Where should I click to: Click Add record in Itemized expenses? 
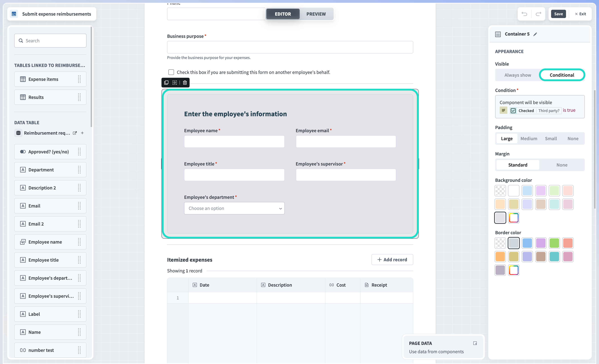[x=392, y=260]
